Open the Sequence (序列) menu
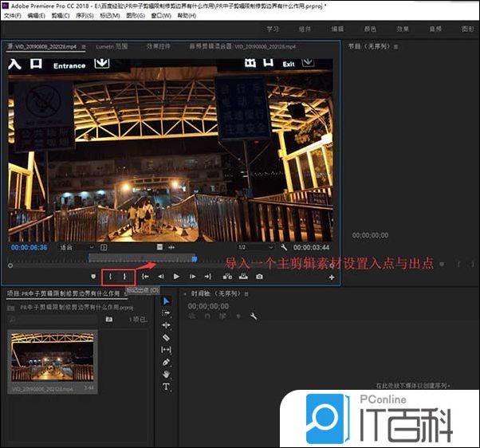480x448 pixels. pyautogui.click(x=85, y=15)
